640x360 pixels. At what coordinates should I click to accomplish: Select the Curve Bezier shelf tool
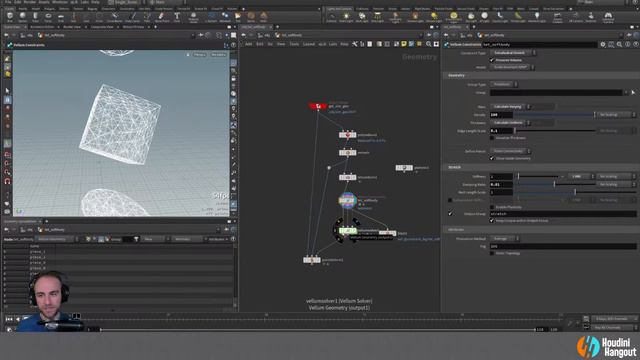coord(114,17)
